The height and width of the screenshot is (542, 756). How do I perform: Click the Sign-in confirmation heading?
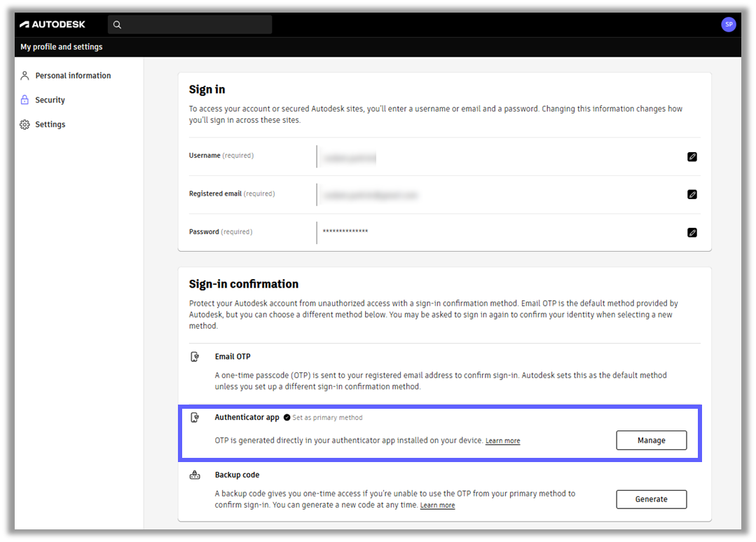(x=244, y=284)
